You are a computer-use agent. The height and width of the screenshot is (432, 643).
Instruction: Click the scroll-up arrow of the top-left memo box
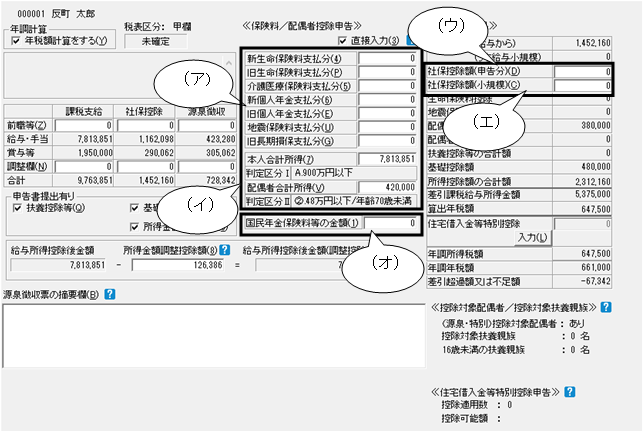(229, 63)
